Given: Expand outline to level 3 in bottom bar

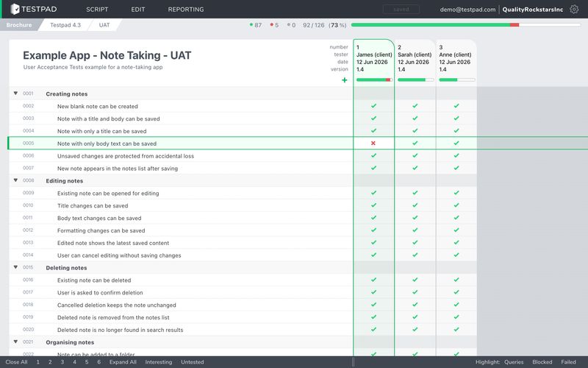Looking at the screenshot, I should click(x=62, y=362).
